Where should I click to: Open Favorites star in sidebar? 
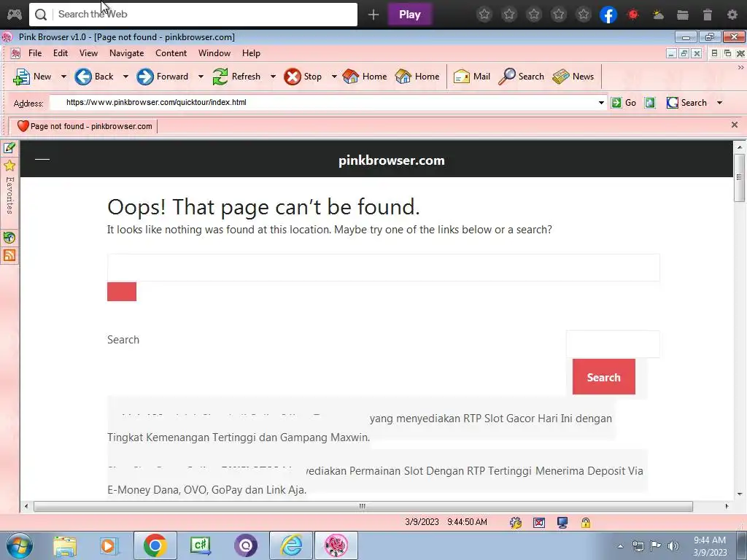pos(9,166)
